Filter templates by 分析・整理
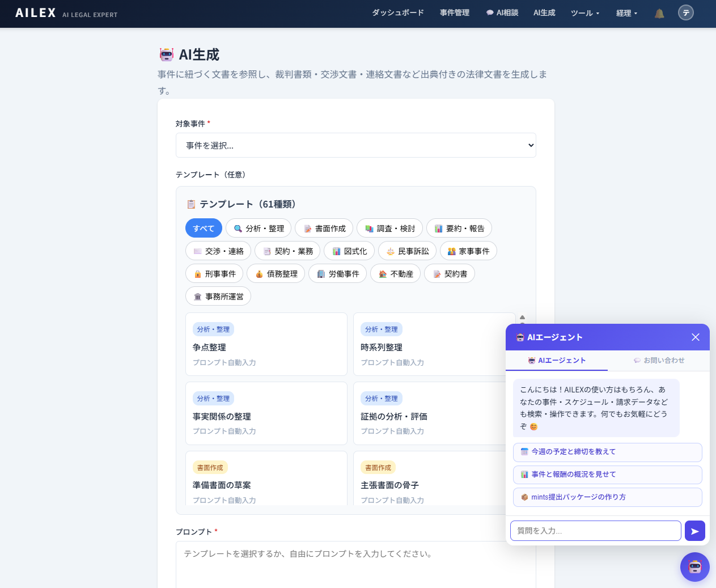The image size is (716, 588). pos(259,228)
